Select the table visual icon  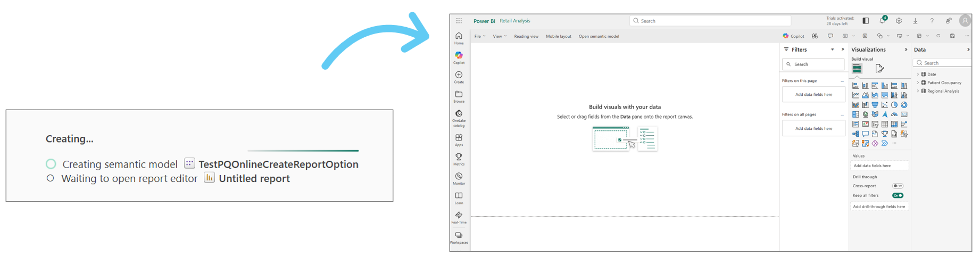(885, 124)
